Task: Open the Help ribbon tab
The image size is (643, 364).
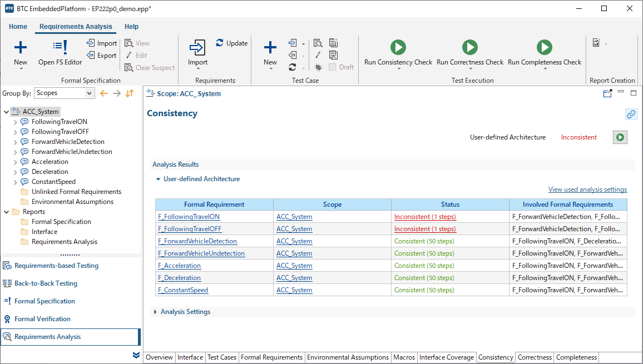Action: pos(132,27)
